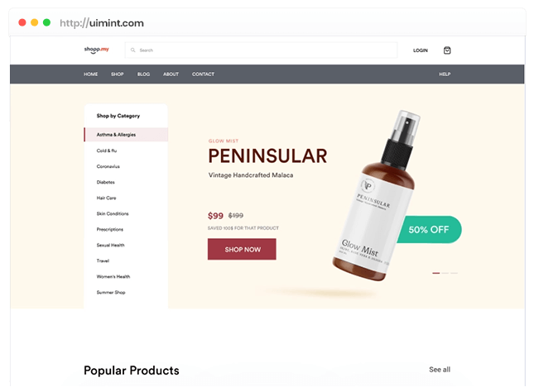Select the second carousel slide indicator
This screenshot has height=392, width=534.
(x=445, y=273)
